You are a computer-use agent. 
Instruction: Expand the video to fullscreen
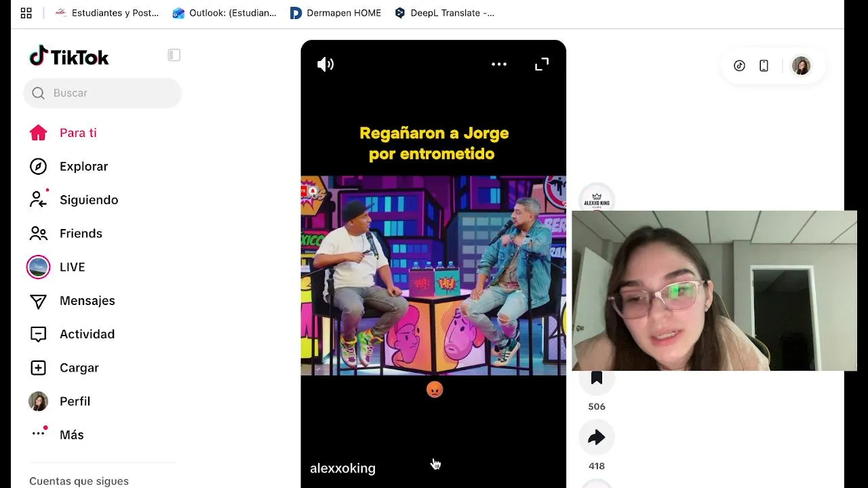[542, 64]
